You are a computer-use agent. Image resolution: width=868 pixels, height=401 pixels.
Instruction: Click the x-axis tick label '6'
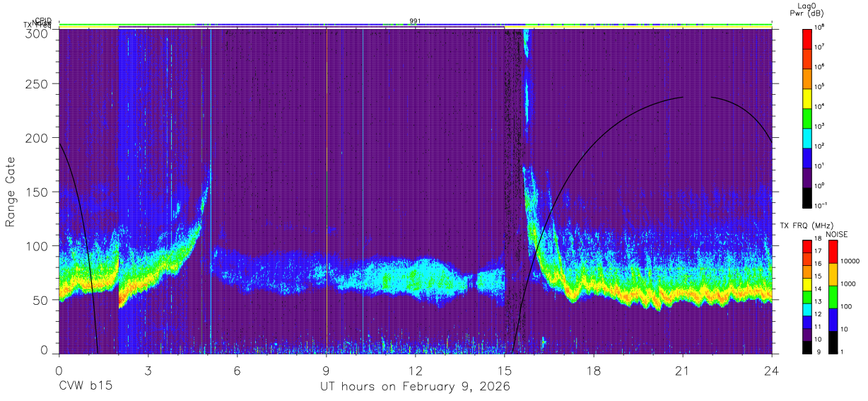pyautogui.click(x=237, y=371)
